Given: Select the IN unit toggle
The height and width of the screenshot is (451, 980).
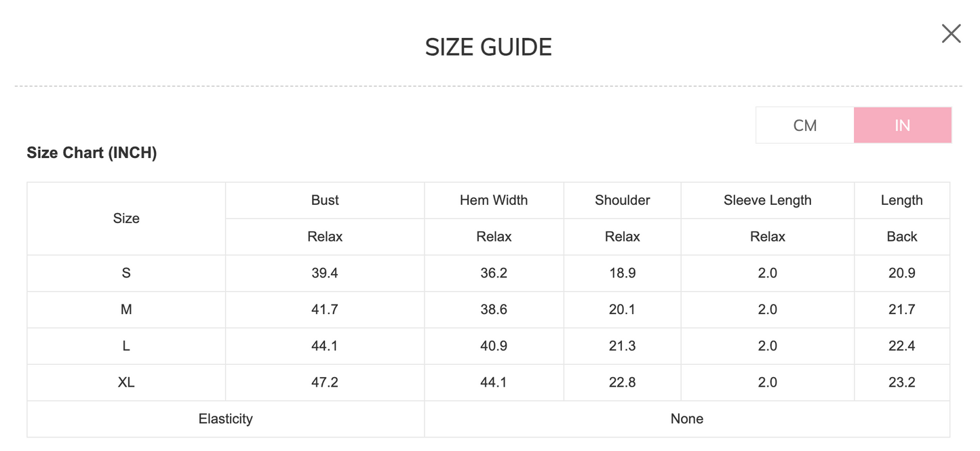Looking at the screenshot, I should [x=902, y=125].
